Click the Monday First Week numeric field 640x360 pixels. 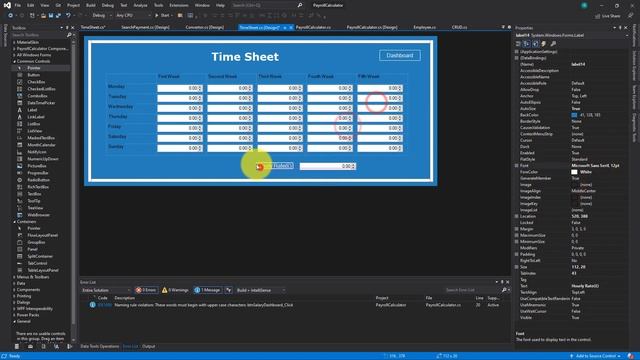pyautogui.click(x=180, y=88)
